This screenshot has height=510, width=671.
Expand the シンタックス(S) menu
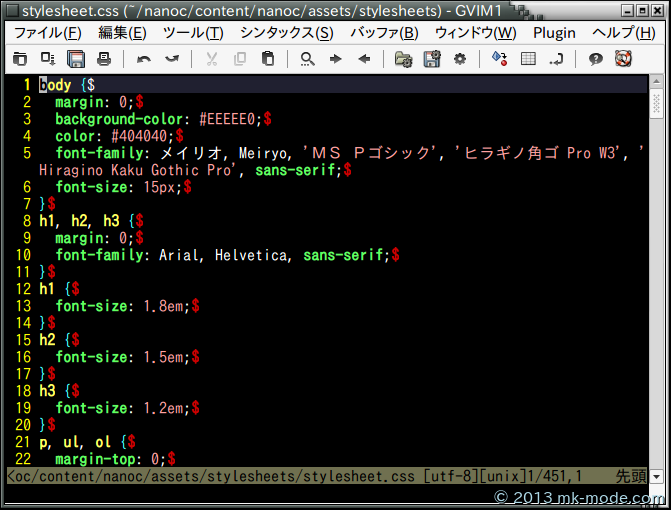287,32
